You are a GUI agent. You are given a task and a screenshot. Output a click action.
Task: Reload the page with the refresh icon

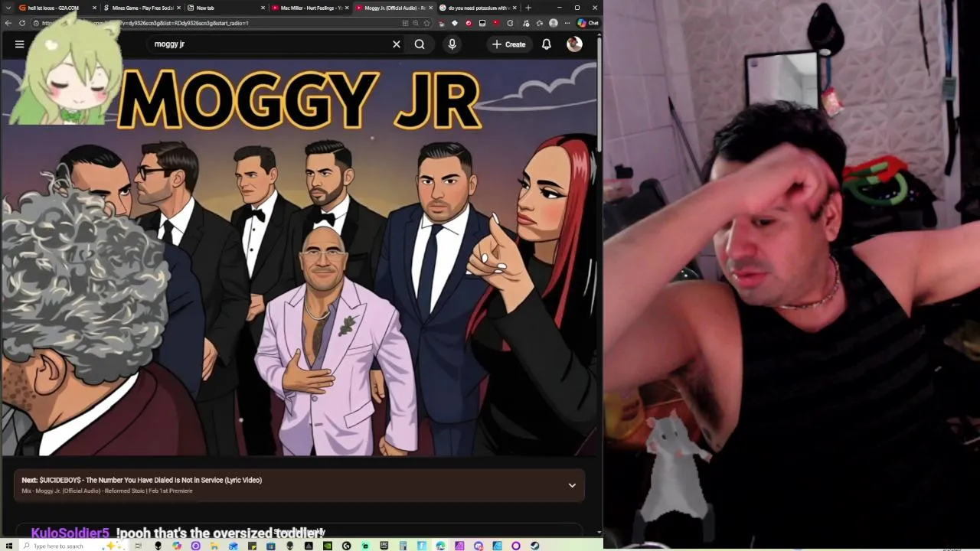pyautogui.click(x=22, y=23)
